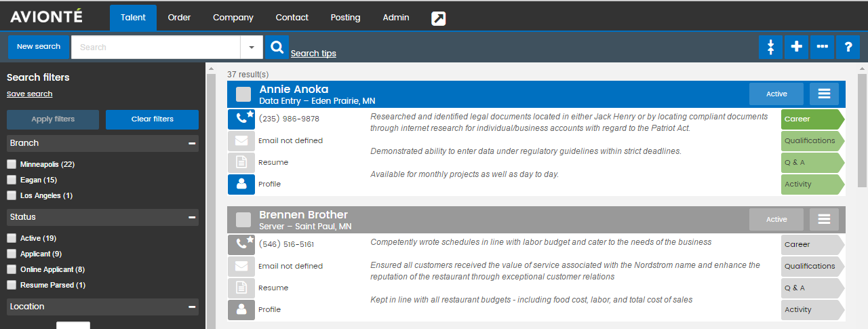
Task: Open the Posting tab
Action: (345, 18)
